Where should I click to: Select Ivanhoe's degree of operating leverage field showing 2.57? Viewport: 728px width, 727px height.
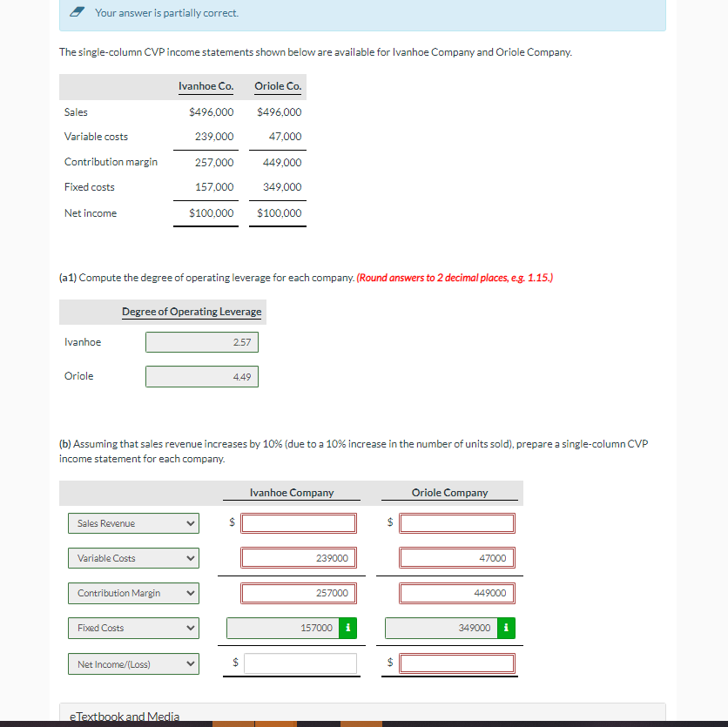coord(201,341)
